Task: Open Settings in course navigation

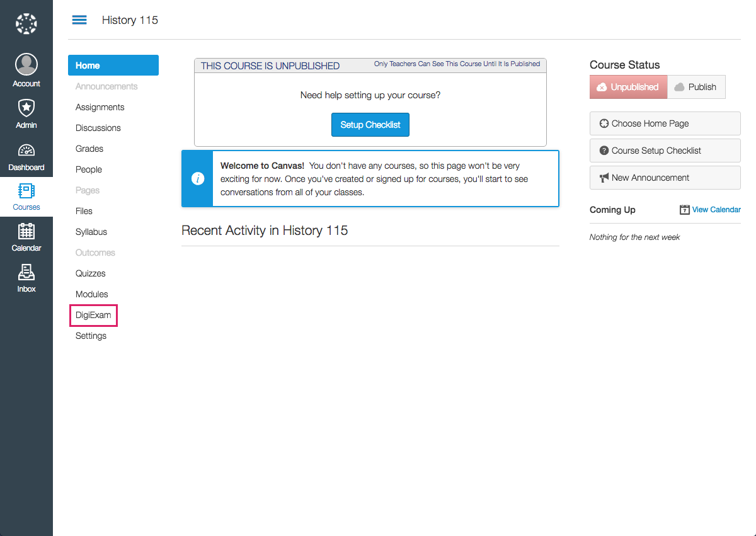Action: 91,336
